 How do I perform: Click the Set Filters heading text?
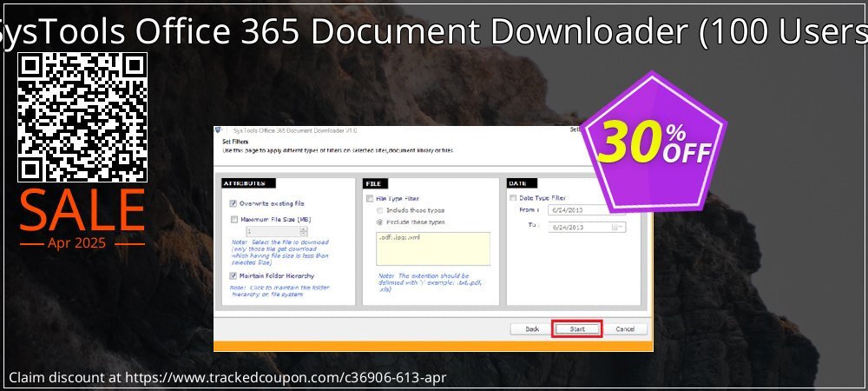(x=235, y=142)
